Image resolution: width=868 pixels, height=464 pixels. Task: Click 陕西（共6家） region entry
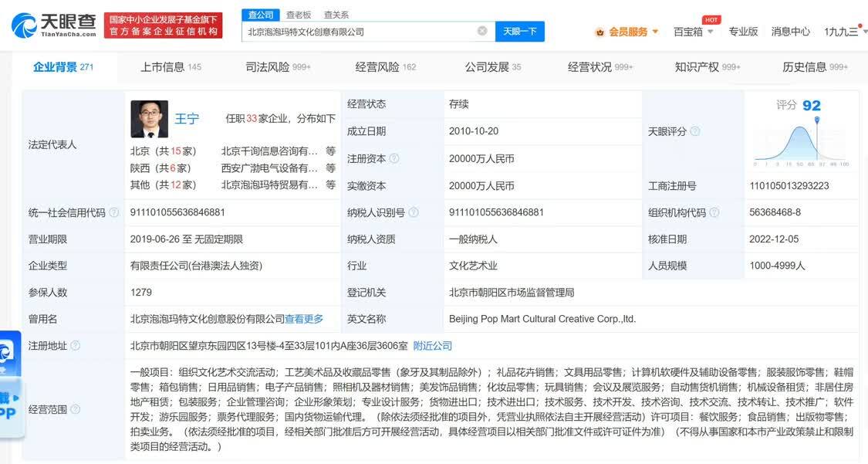[160, 168]
